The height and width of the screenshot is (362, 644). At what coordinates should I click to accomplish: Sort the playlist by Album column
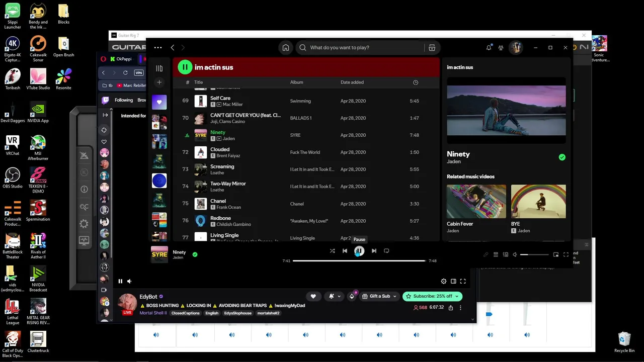(x=297, y=82)
